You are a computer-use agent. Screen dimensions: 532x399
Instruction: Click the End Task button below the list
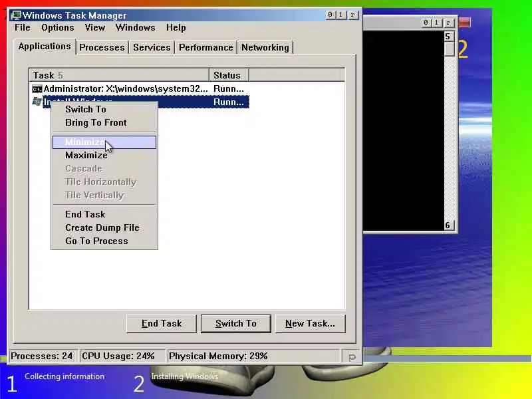pyautogui.click(x=162, y=324)
